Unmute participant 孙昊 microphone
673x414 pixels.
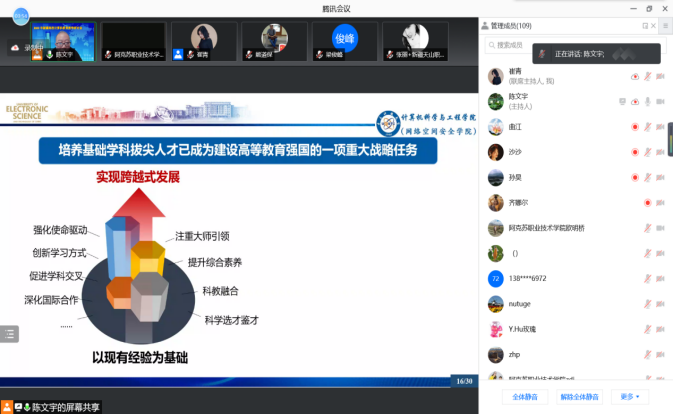pos(648,177)
